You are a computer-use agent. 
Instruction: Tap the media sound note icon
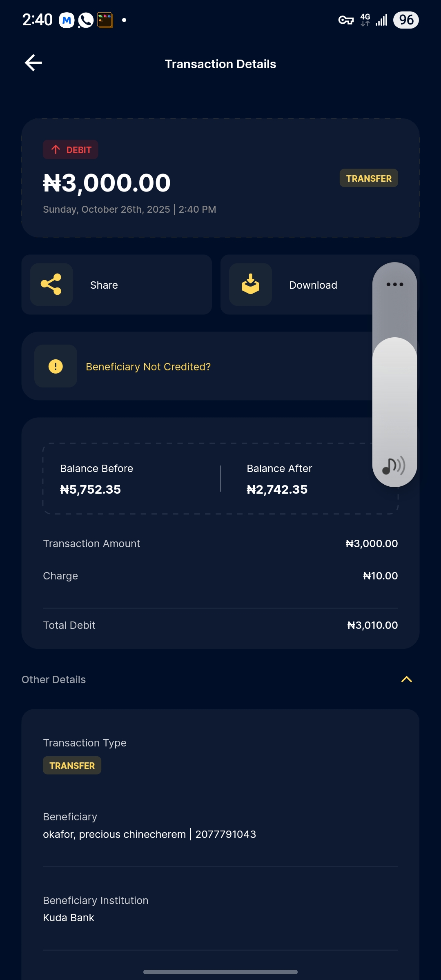click(x=393, y=466)
